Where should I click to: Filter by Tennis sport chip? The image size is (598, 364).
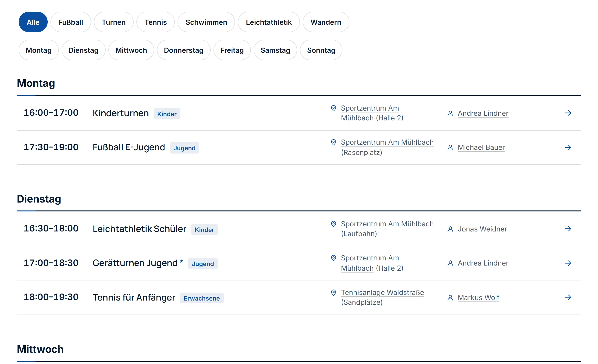click(156, 22)
